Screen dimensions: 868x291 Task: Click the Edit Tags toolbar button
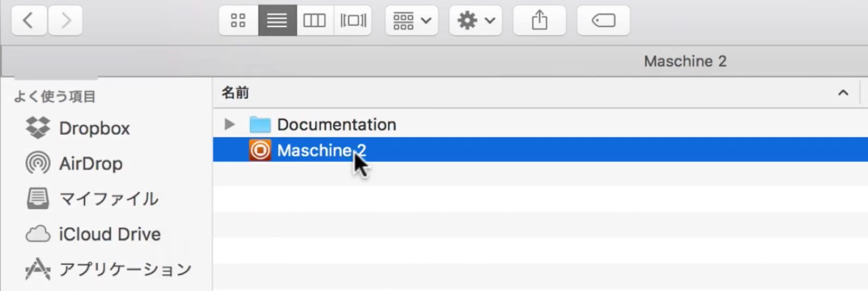603,21
